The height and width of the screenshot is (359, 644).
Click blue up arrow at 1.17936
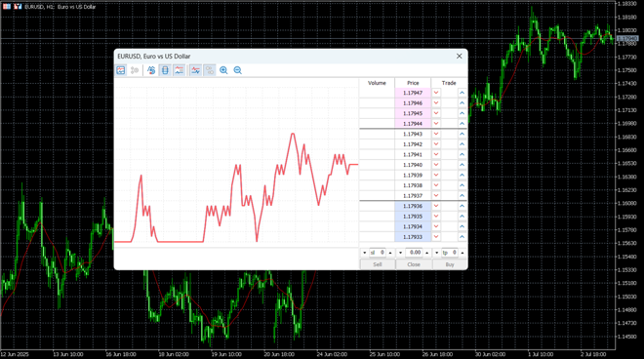(x=463, y=206)
